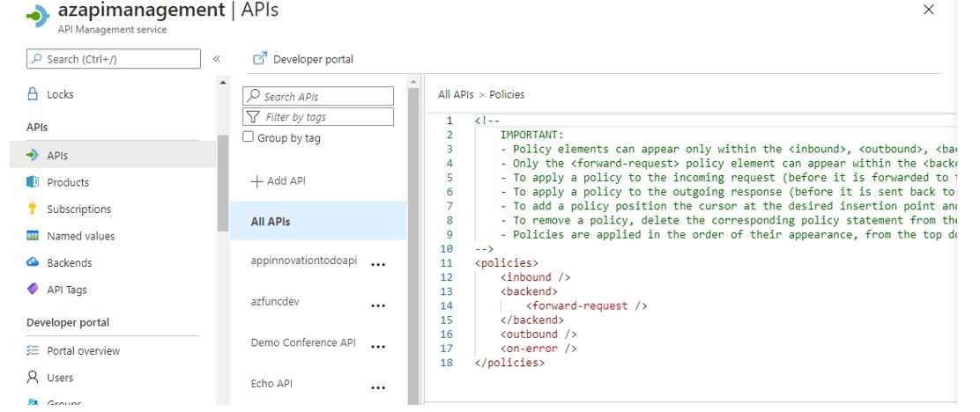Click the Policies breadcrumb

[x=507, y=94]
